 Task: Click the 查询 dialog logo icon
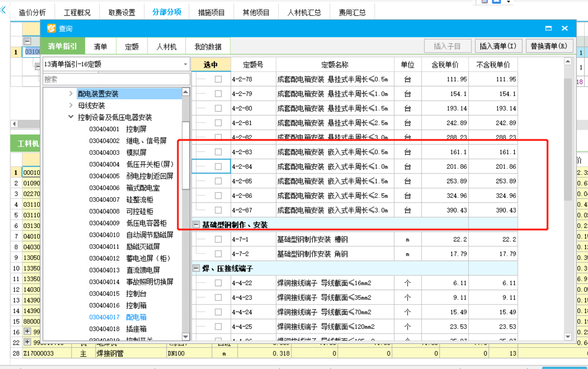[51, 28]
